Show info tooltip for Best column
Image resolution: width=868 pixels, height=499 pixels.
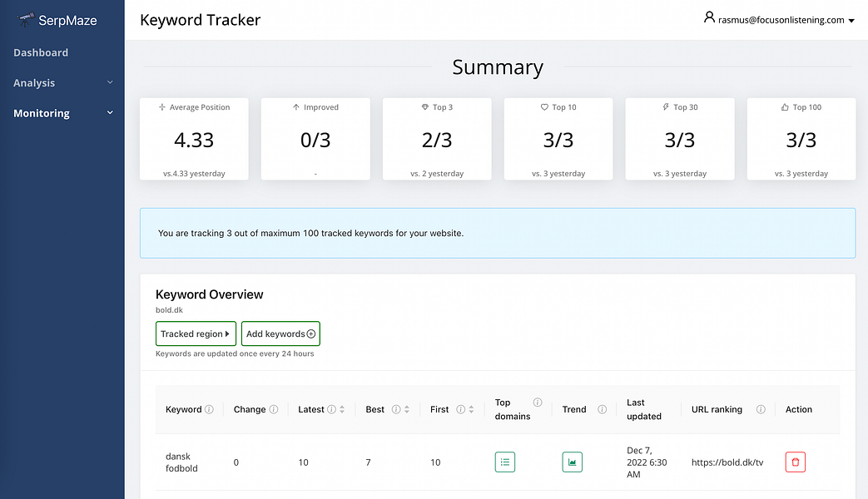tap(396, 409)
